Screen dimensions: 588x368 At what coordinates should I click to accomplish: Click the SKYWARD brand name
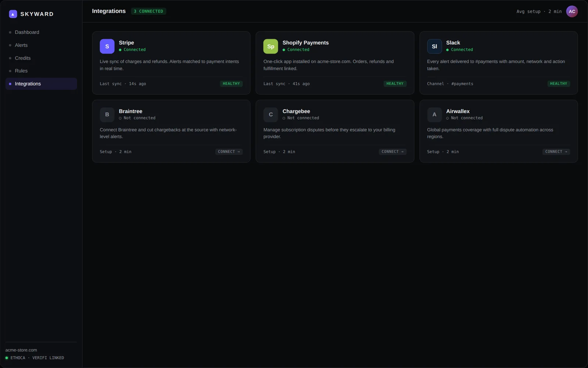pyautogui.click(x=37, y=14)
